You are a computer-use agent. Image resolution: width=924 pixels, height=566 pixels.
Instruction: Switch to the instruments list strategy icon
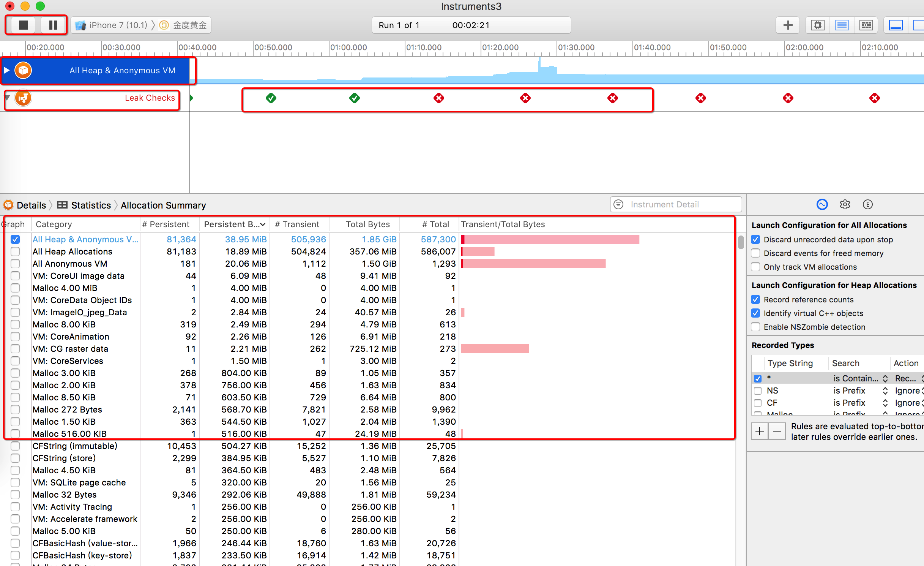(842, 25)
